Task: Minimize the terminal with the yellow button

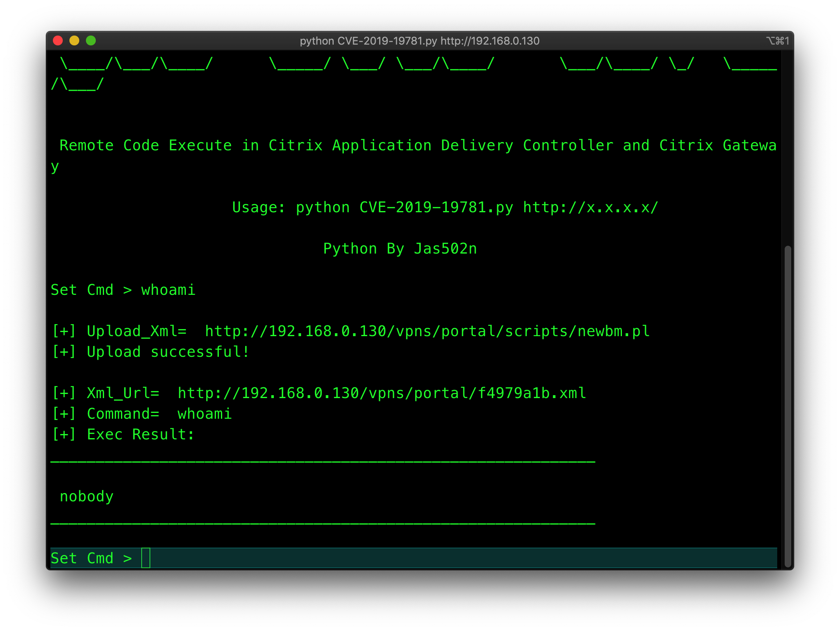Action: 74,40
